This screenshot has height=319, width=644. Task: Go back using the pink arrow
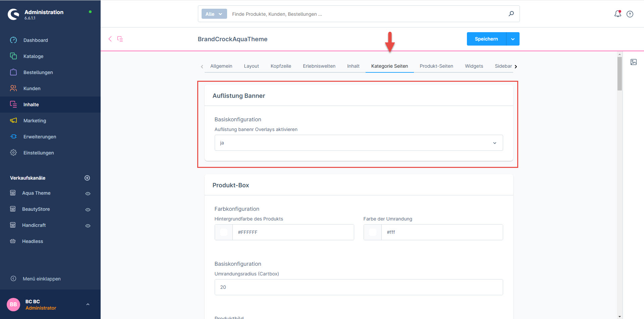coord(110,39)
